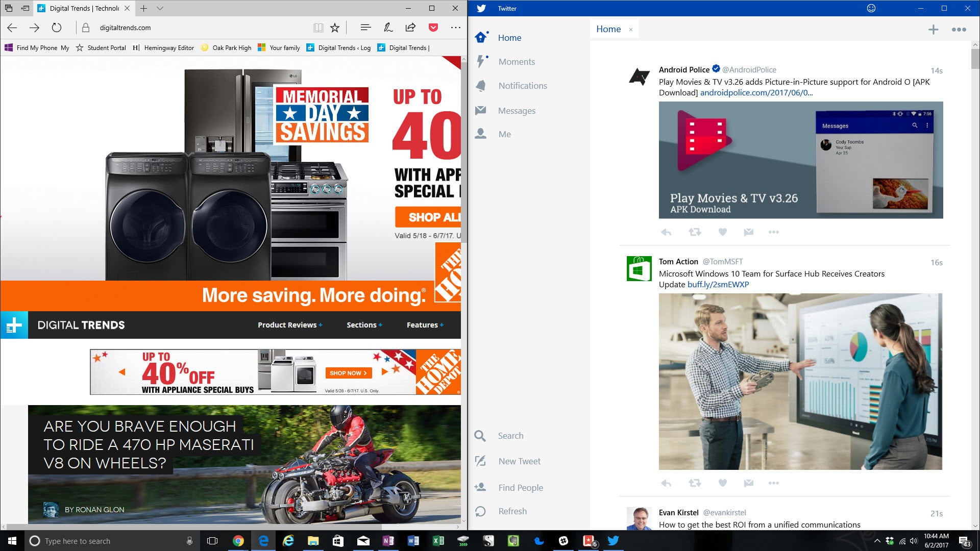Add page to favorites with star icon
The image size is (980, 551).
point(335,28)
